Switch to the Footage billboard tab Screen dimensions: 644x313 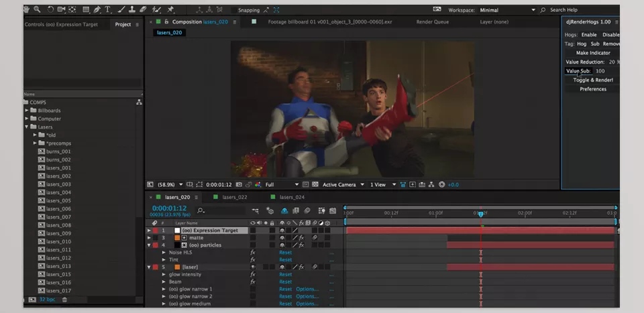[x=330, y=22]
